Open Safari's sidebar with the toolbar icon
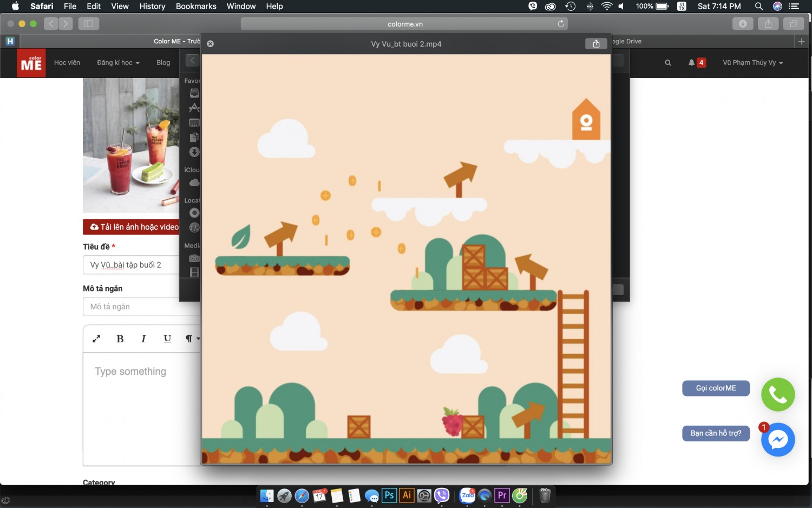The width and height of the screenshot is (812, 508). click(89, 24)
